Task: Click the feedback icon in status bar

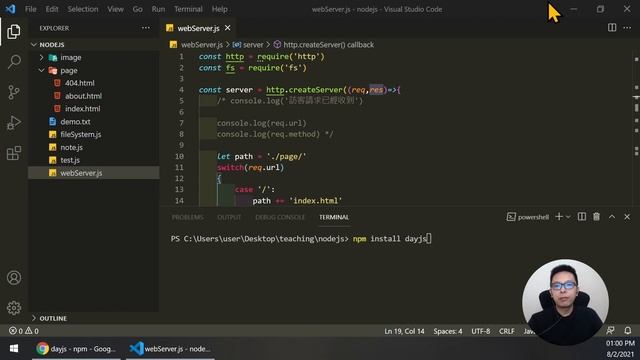Action: tap(610, 330)
